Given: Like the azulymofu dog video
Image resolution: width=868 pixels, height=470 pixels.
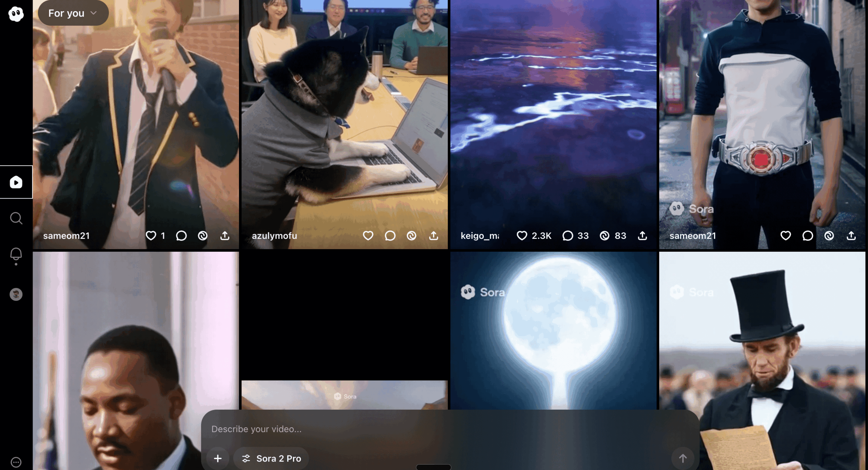Looking at the screenshot, I should click(368, 236).
